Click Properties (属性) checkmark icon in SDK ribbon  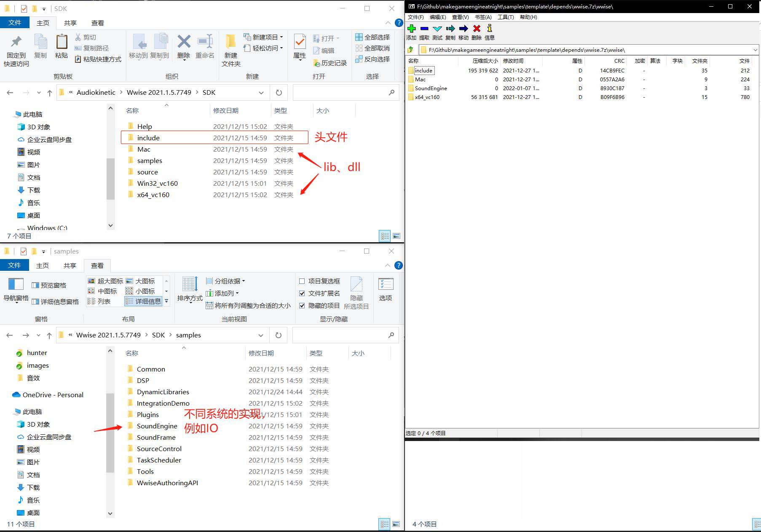click(300, 42)
